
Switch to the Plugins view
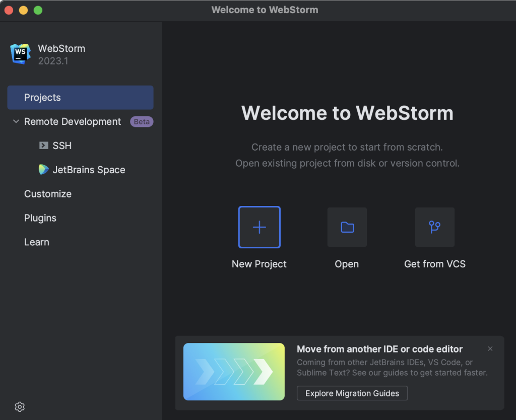click(40, 218)
